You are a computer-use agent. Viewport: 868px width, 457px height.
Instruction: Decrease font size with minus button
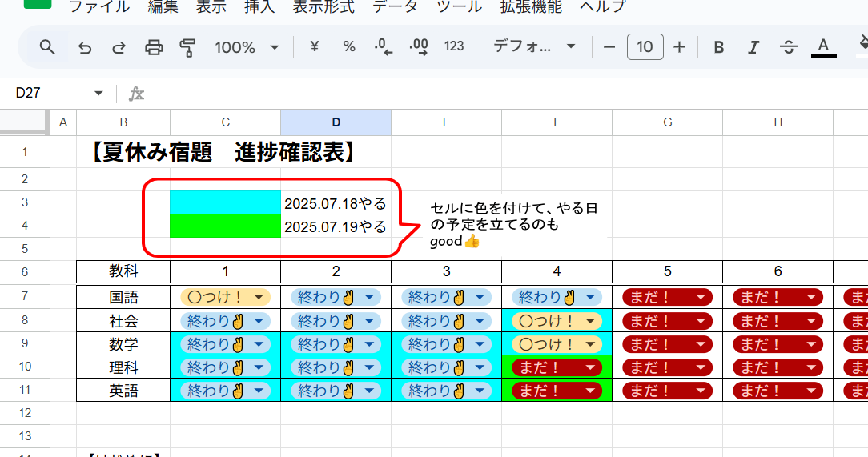coord(609,47)
